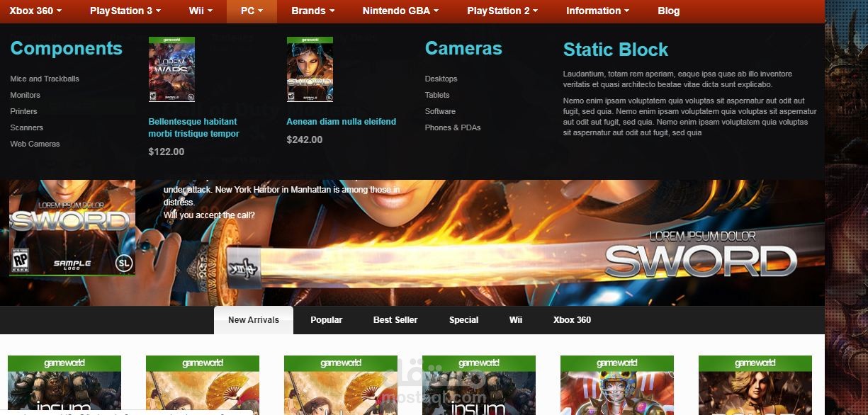The width and height of the screenshot is (868, 415).
Task: Open the Sword game cover in menu
Action: [310, 69]
